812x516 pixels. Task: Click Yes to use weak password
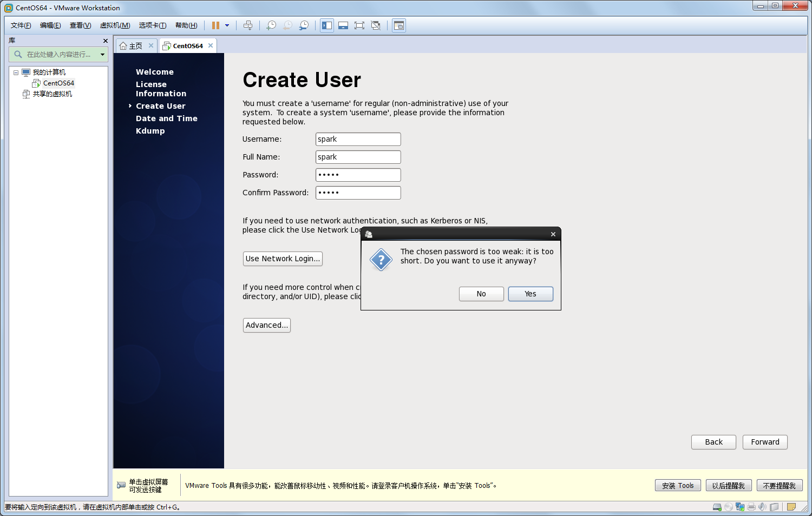pyautogui.click(x=531, y=294)
